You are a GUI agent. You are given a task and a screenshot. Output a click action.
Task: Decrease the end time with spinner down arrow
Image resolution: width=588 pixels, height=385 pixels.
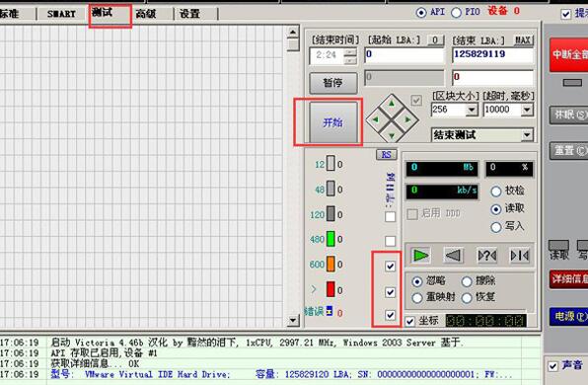coord(350,60)
